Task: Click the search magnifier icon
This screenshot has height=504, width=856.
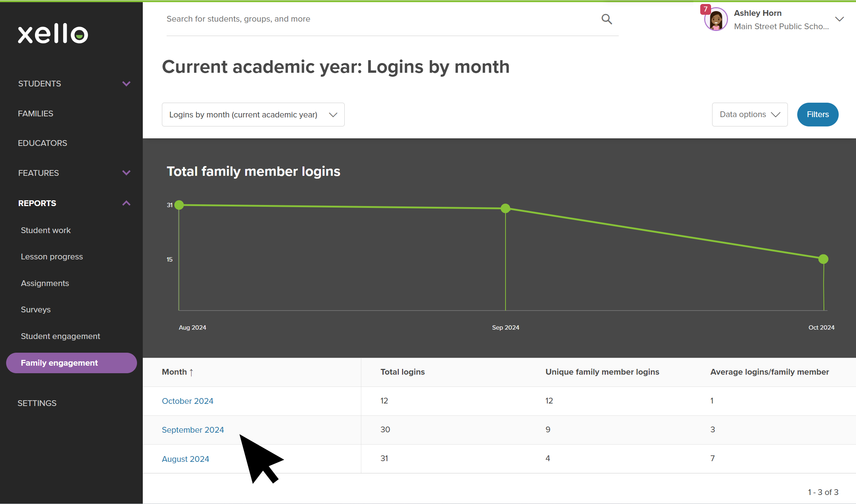Action: (606, 19)
